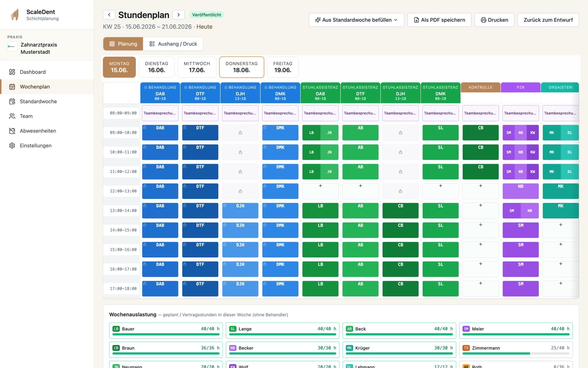Click Behandlung DJH 13–18 column header
Image resolution: width=588 pixels, height=368 pixels.
pyautogui.click(x=240, y=93)
